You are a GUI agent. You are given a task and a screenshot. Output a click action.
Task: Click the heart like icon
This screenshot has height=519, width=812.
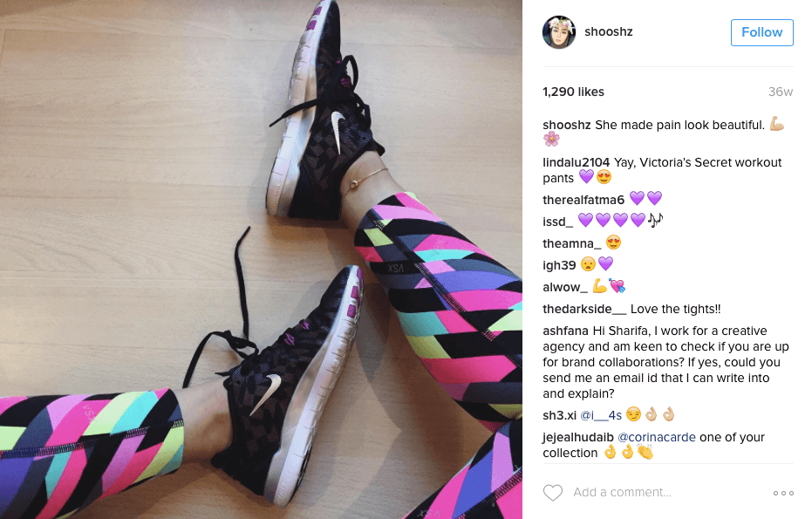click(x=553, y=492)
